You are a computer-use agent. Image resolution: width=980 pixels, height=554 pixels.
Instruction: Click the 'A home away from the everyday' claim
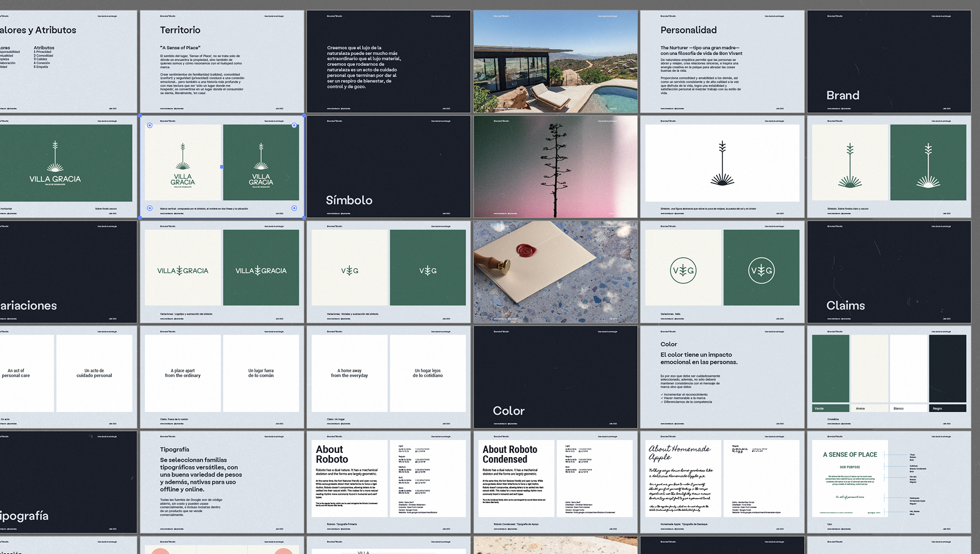pos(350,373)
